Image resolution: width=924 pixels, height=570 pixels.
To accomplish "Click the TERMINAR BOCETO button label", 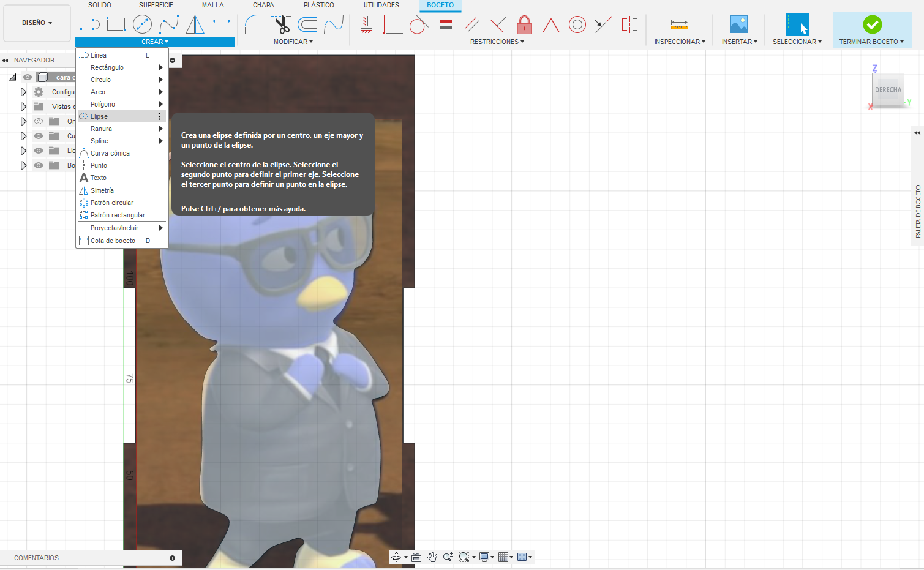I will click(x=871, y=42).
